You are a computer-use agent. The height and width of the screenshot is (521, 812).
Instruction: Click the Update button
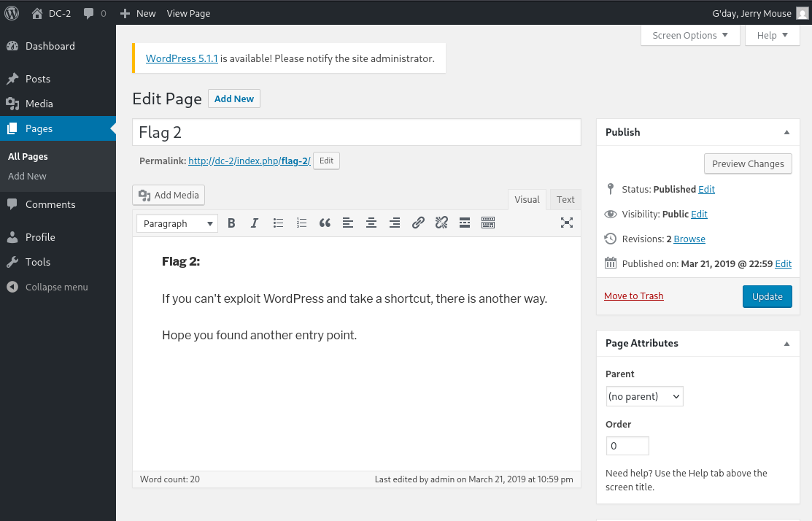point(767,296)
